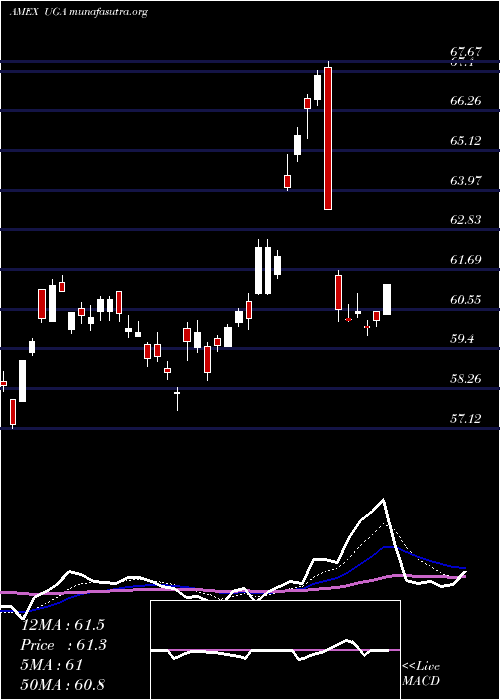The image size is (500, 700).
Task: Click the 59.4 price axis label
Action: tap(462, 339)
